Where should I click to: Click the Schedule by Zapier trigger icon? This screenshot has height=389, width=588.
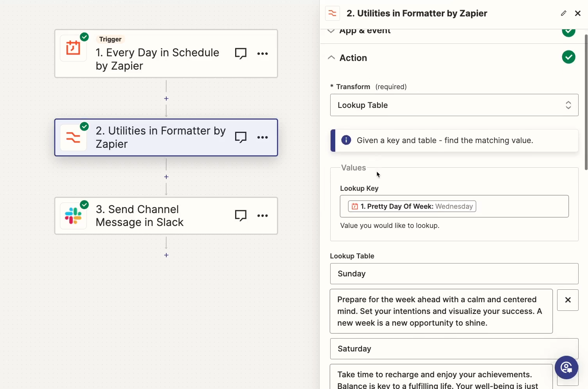tap(73, 48)
